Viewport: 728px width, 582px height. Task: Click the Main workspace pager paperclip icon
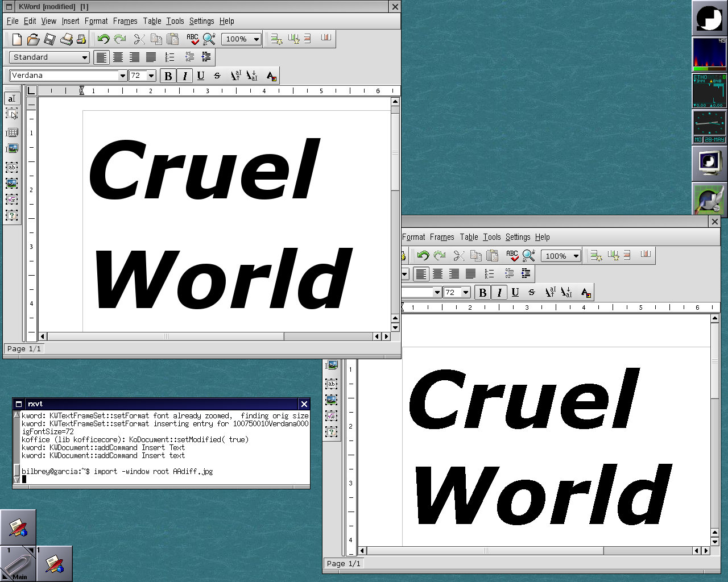click(x=18, y=564)
